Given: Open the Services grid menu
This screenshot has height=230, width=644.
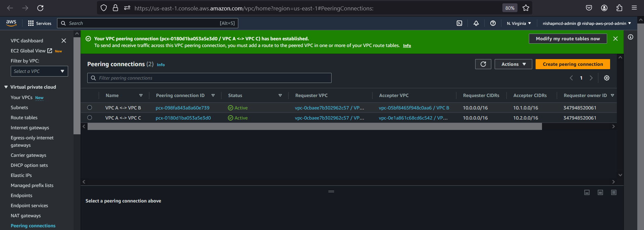Looking at the screenshot, I should coord(31,23).
